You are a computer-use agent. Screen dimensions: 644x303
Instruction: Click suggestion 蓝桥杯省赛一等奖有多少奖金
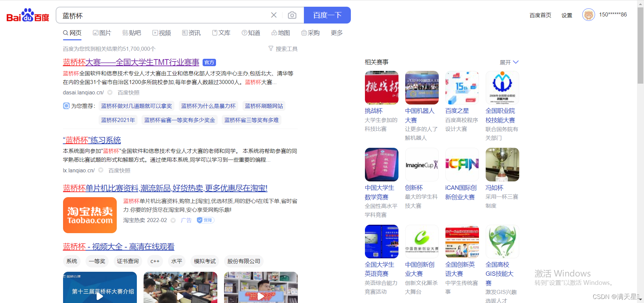coord(180,120)
